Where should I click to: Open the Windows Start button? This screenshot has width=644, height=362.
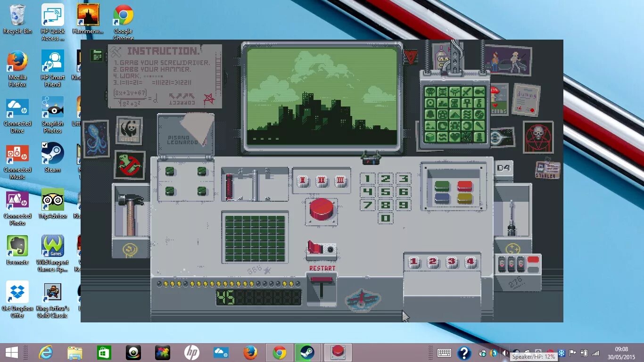12,353
